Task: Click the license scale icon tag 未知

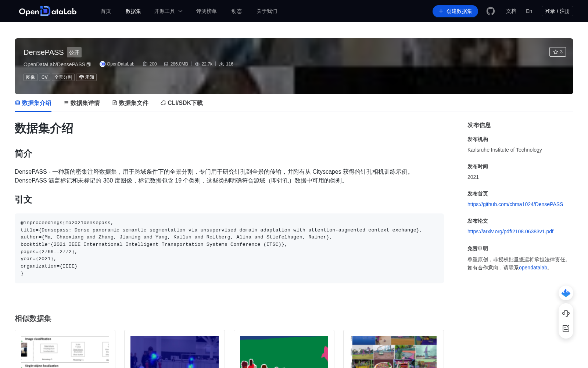Action: tap(86, 77)
